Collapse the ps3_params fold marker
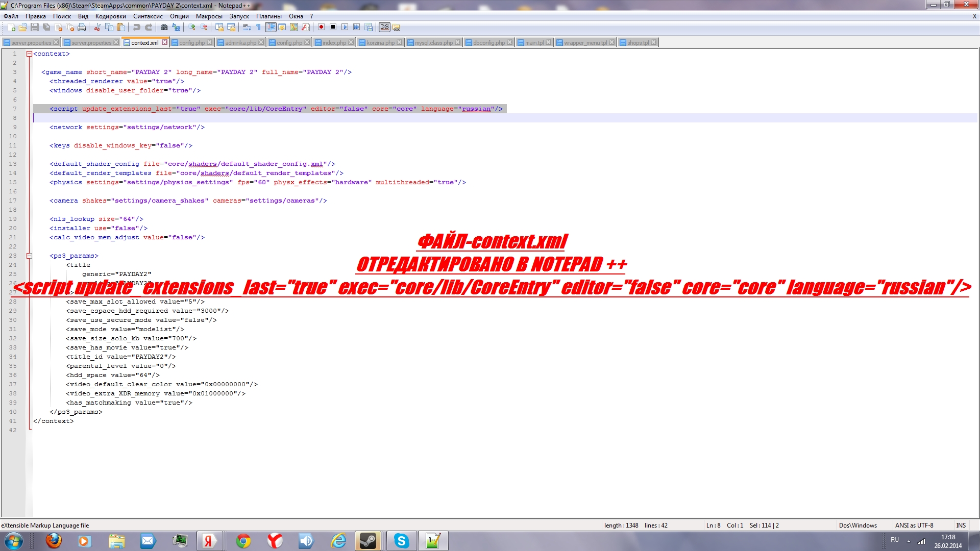Image resolution: width=980 pixels, height=551 pixels. pyautogui.click(x=29, y=256)
